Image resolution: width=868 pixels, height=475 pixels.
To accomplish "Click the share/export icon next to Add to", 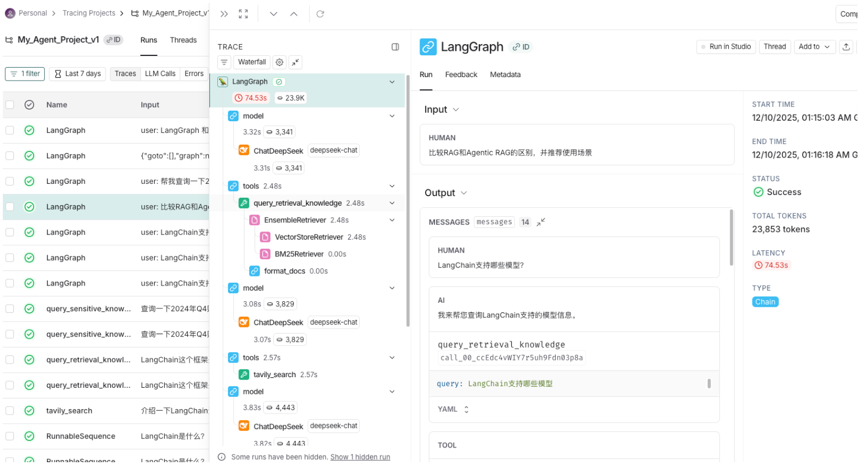I will point(846,47).
